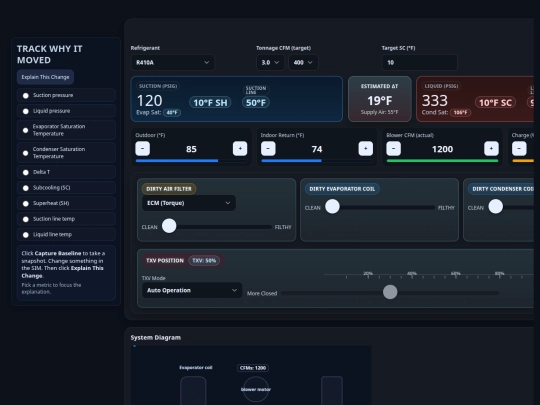Click the Outdoor temperature value 85
540x405 pixels.
(191, 149)
